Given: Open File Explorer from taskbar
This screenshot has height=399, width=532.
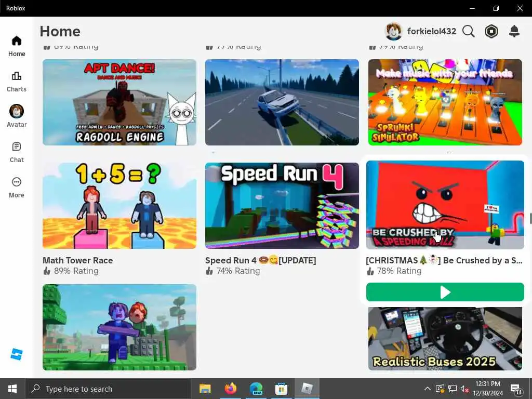Looking at the screenshot, I should coord(205,389).
